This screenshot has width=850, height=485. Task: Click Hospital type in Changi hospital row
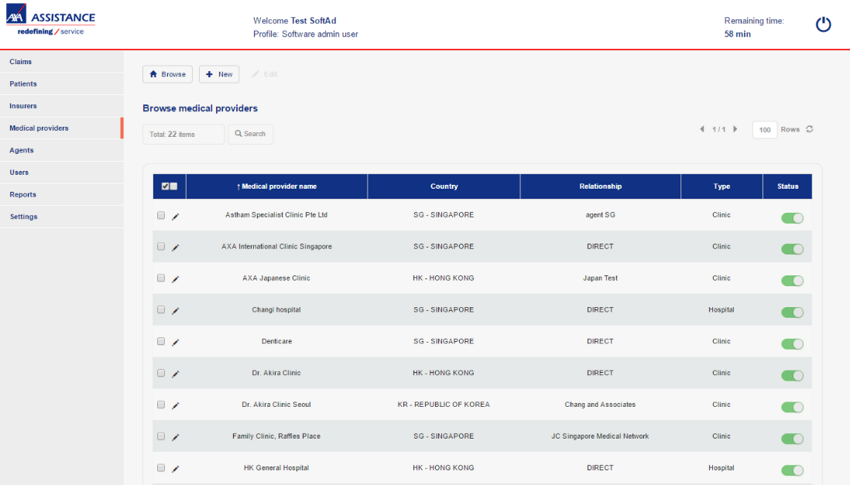[x=721, y=310]
